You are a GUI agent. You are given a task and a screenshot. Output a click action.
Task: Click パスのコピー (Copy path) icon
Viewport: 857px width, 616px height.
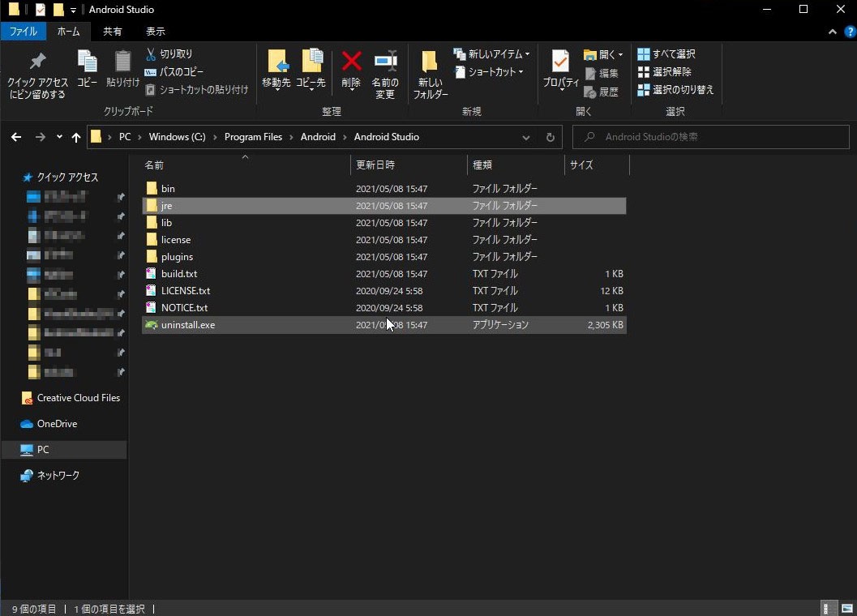coord(150,71)
